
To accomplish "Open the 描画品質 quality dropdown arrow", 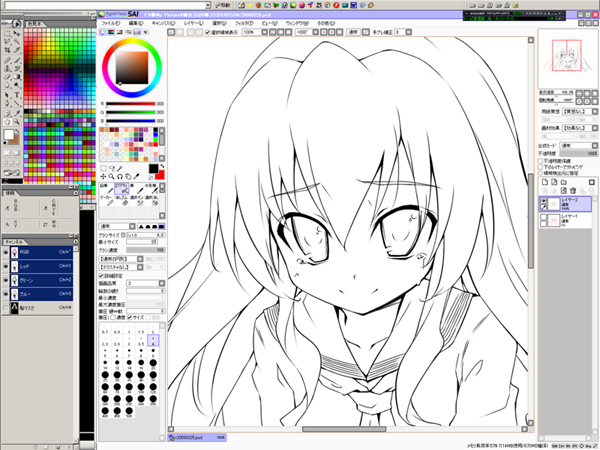I will [x=162, y=283].
